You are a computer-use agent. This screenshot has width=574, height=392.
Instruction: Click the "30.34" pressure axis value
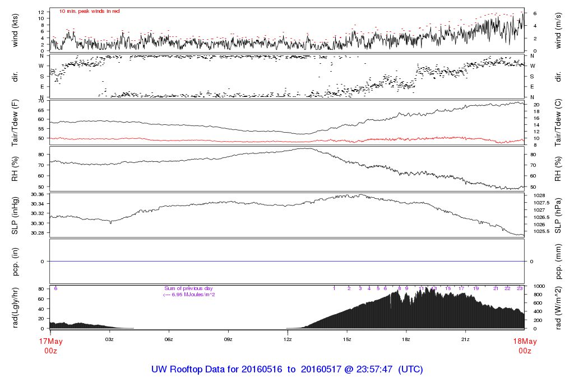(38, 204)
